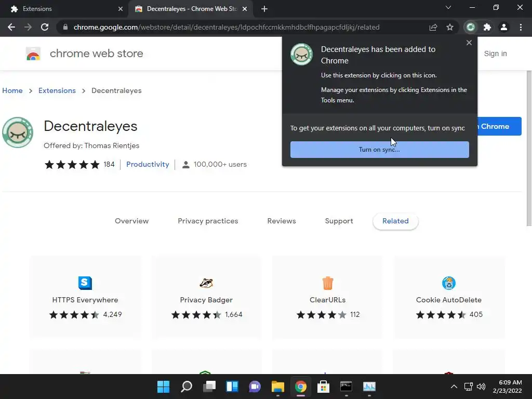The height and width of the screenshot is (399, 532).
Task: Open the performance monitor taskbar icon
Action: [x=369, y=387]
